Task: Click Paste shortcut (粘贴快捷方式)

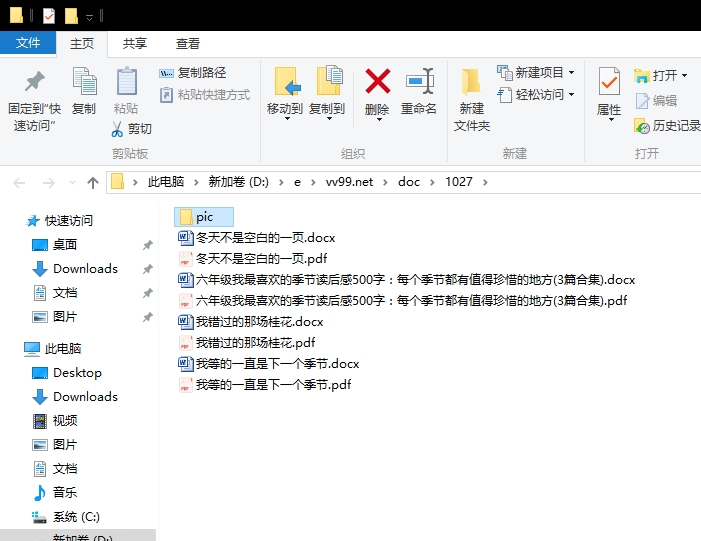Action: [x=205, y=95]
